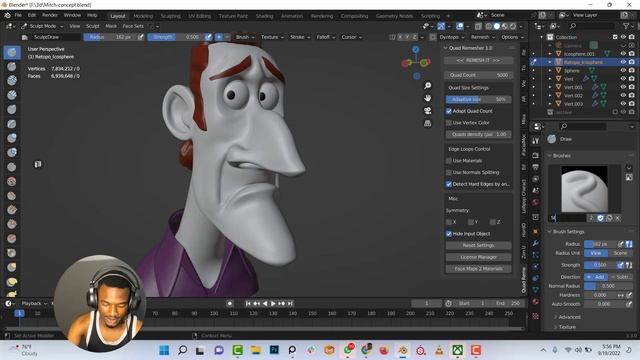Click the Play animation button
The width and height of the screenshot is (640, 360).
(273, 304)
